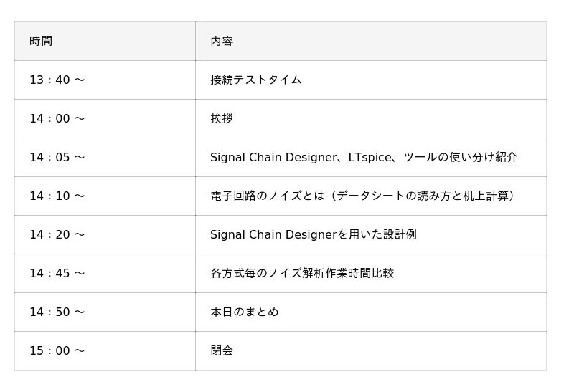Select the 接続テストタイム cell
Viewport: 574px width, 392px height.
tap(371, 80)
